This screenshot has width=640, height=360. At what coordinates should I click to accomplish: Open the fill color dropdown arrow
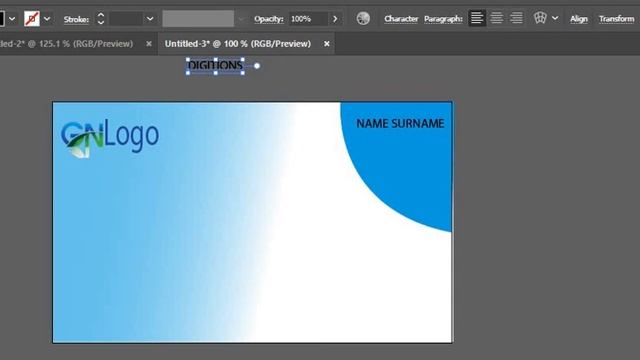[x=12, y=19]
